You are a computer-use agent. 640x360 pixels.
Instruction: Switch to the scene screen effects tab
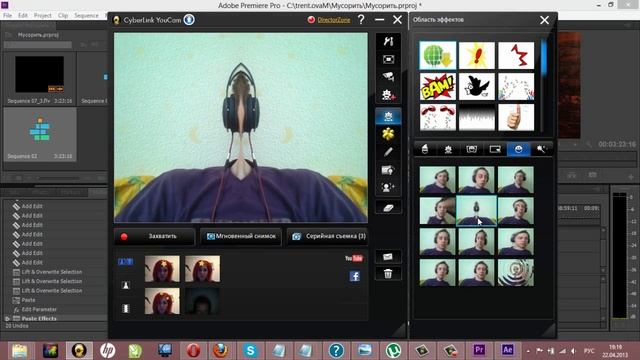pos(495,149)
